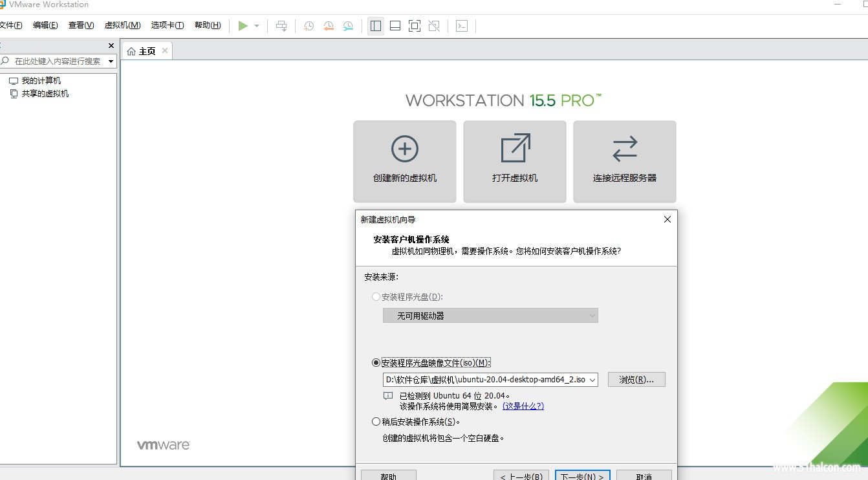Open the snapshot manager wrench icon

click(x=348, y=26)
